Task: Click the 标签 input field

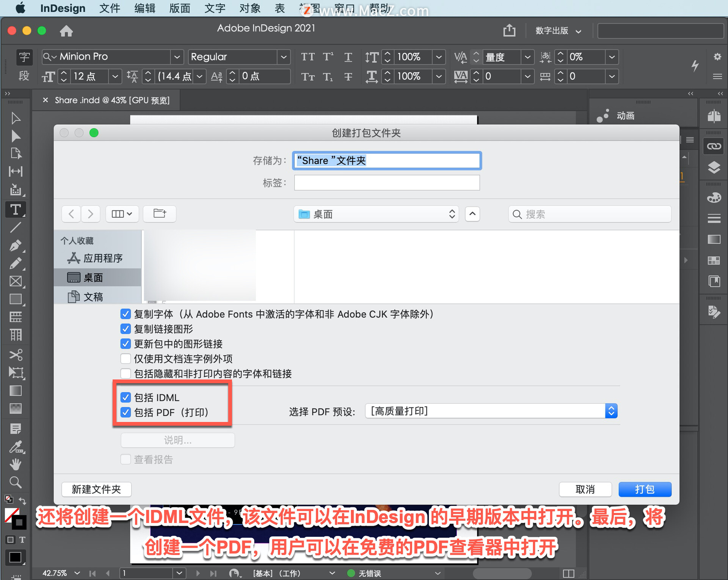Action: [387, 183]
